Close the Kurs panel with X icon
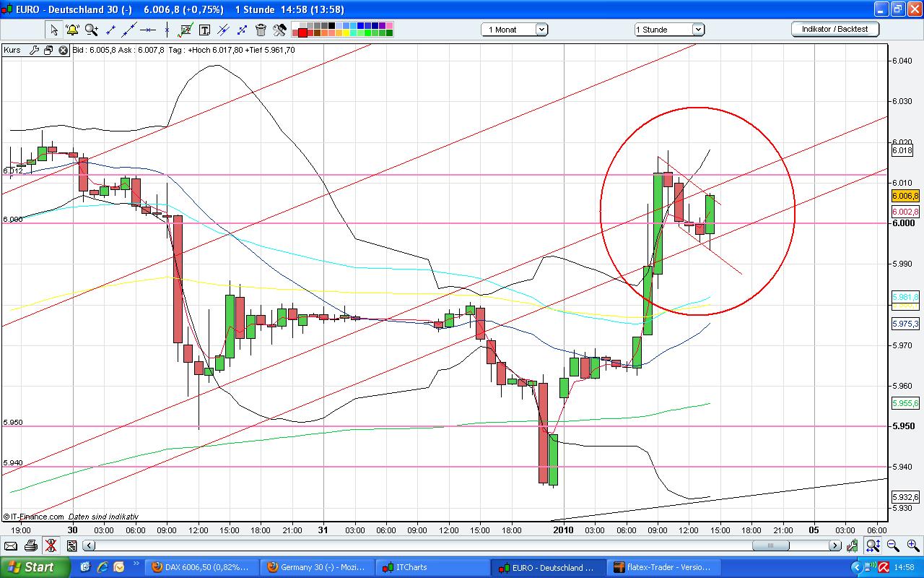 (63, 50)
